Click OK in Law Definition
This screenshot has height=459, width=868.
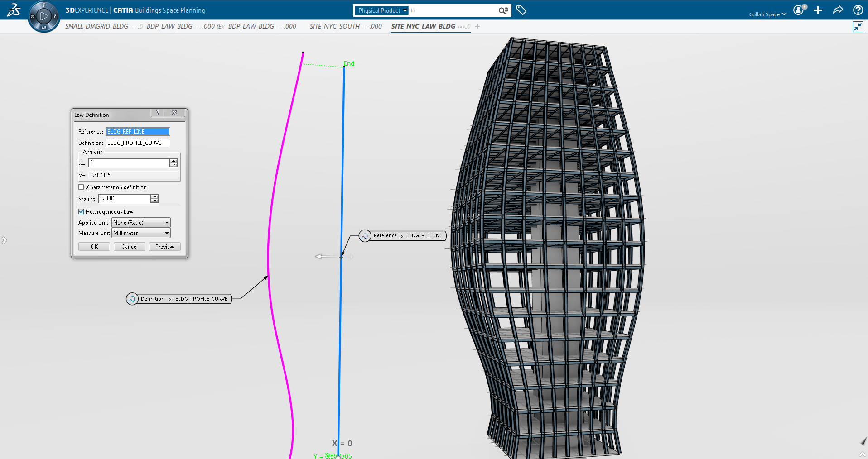click(94, 247)
